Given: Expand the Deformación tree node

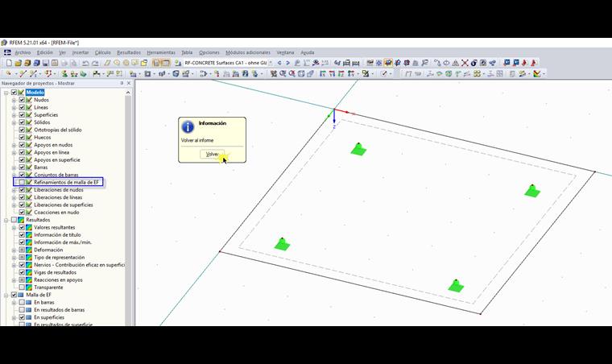Looking at the screenshot, I should coord(14,250).
